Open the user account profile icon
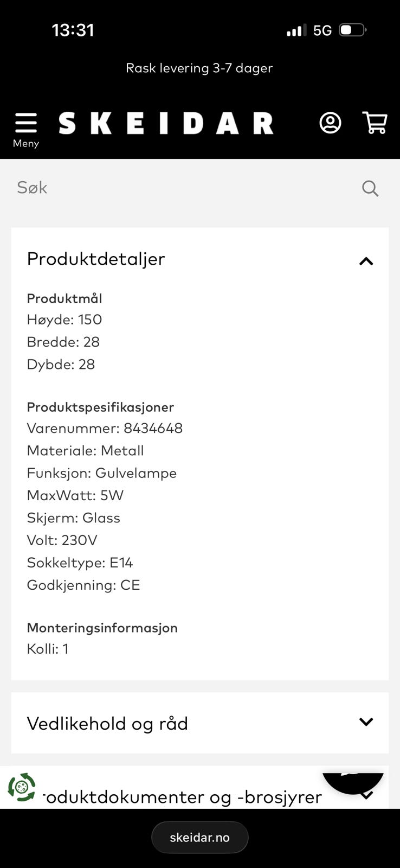The image size is (400, 868). (330, 123)
